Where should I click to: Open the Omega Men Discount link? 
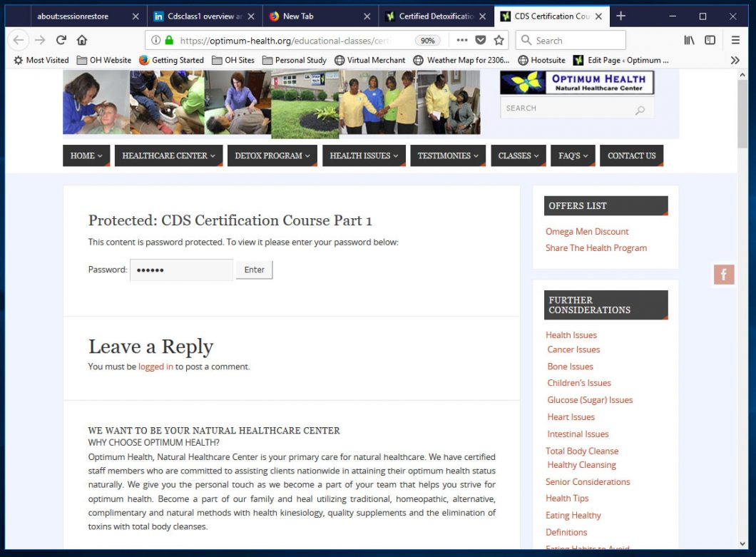[x=587, y=232]
